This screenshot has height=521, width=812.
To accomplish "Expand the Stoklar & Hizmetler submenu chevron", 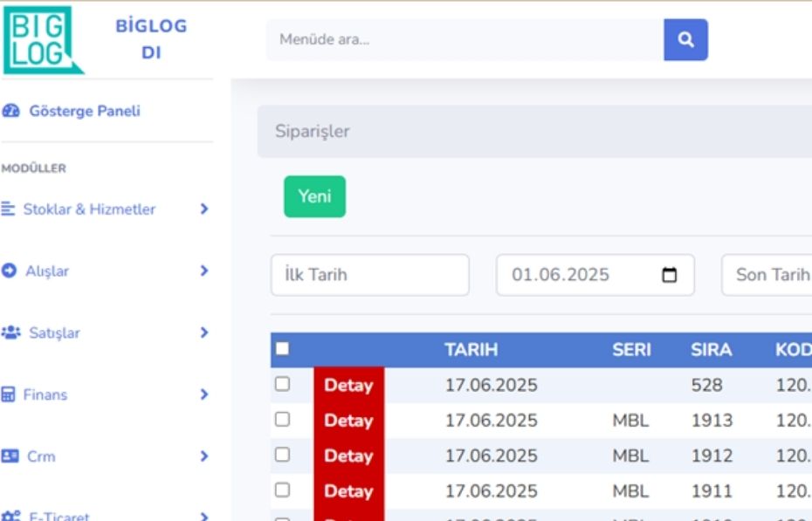I will coord(203,209).
